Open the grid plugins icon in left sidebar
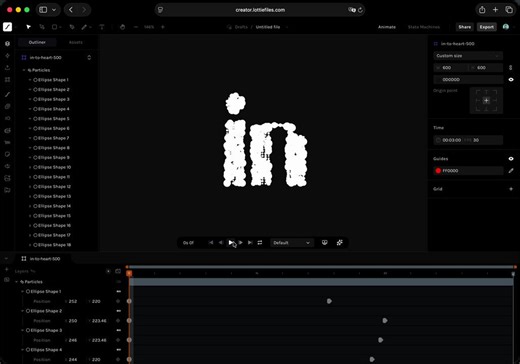The width and height of the screenshot is (520, 364). (7, 80)
